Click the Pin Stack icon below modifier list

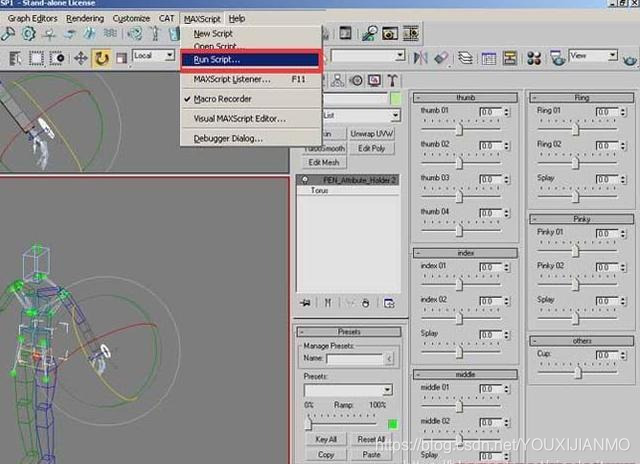(x=305, y=303)
